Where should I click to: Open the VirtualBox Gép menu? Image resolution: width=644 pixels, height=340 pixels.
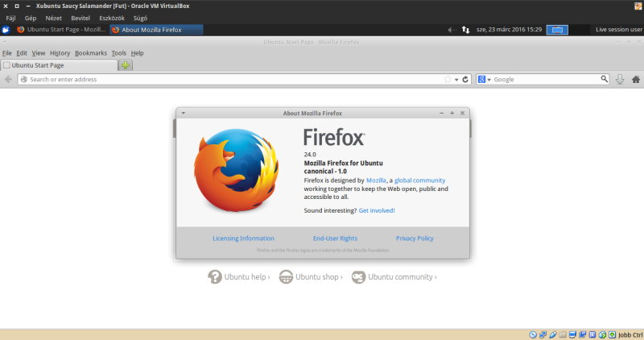pos(31,18)
